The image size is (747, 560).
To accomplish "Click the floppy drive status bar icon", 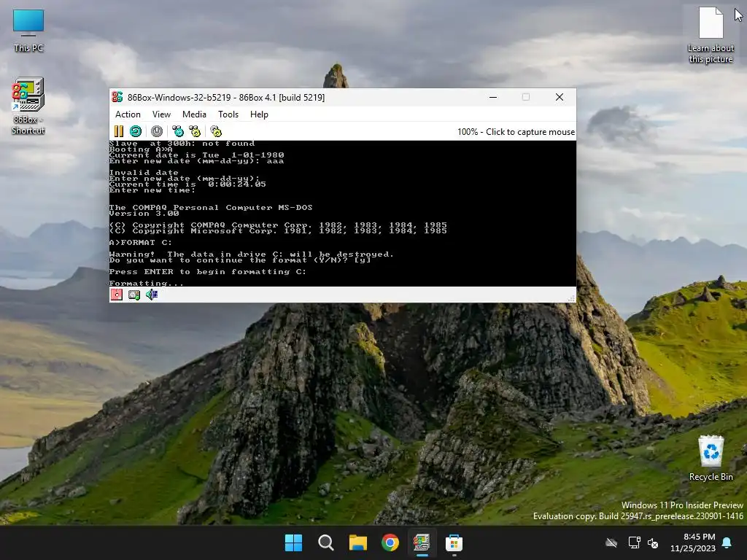I will tap(117, 295).
